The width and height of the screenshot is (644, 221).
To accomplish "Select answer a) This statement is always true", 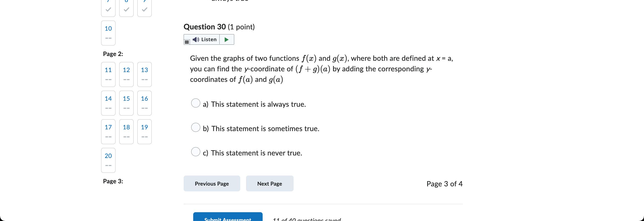I will (x=195, y=103).
